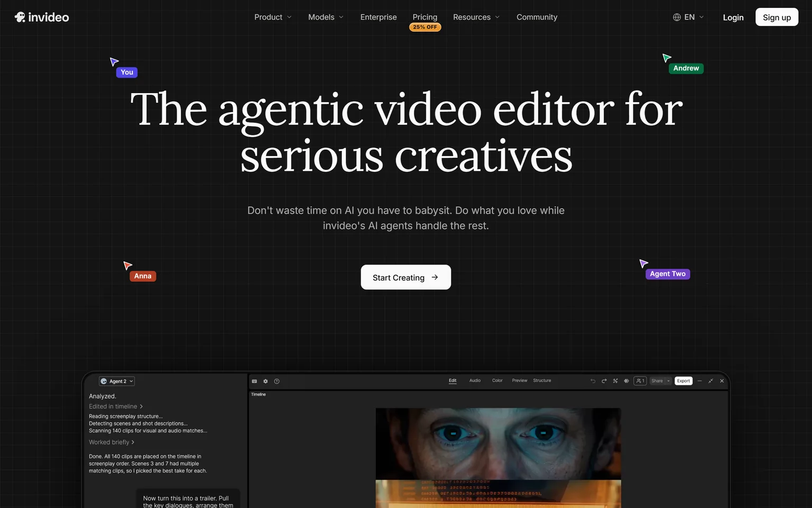Open the Models menu
Screen dimensions: 812x508
tap(326, 17)
